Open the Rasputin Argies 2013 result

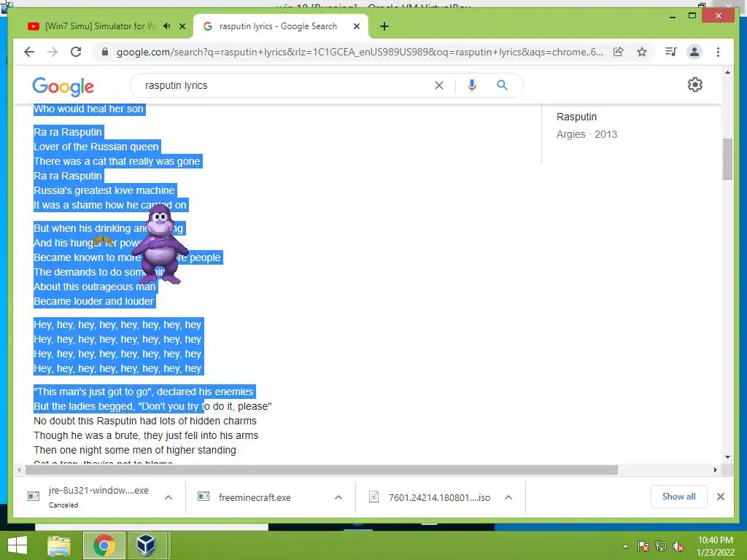click(x=587, y=125)
